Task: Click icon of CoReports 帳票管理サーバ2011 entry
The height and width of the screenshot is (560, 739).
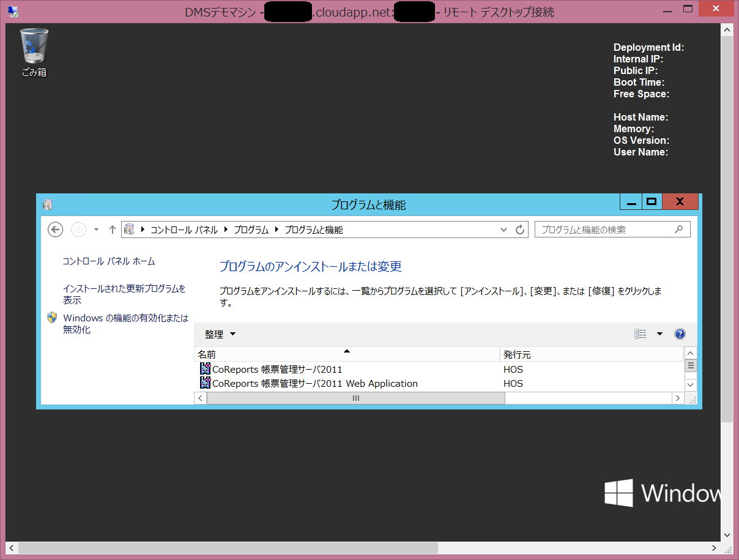Action: pyautogui.click(x=205, y=369)
